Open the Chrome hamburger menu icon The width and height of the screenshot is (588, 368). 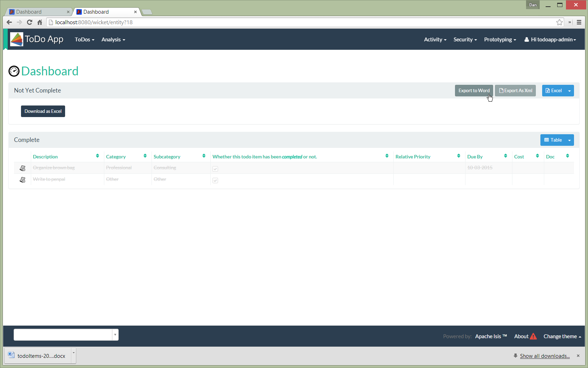tap(579, 22)
